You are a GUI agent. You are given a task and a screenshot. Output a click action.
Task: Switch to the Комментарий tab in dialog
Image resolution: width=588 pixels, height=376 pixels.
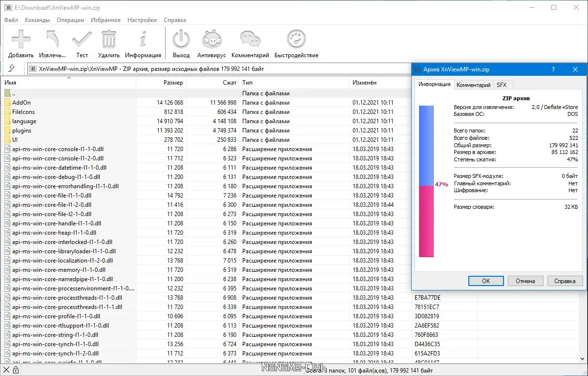tap(473, 85)
